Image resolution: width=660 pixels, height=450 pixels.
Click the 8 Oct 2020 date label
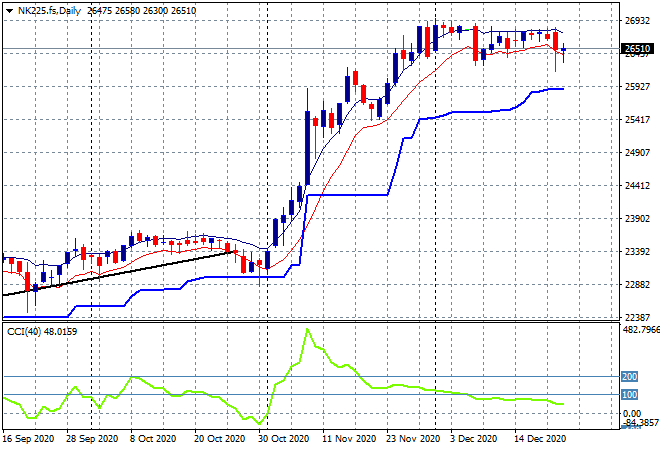[x=152, y=439]
